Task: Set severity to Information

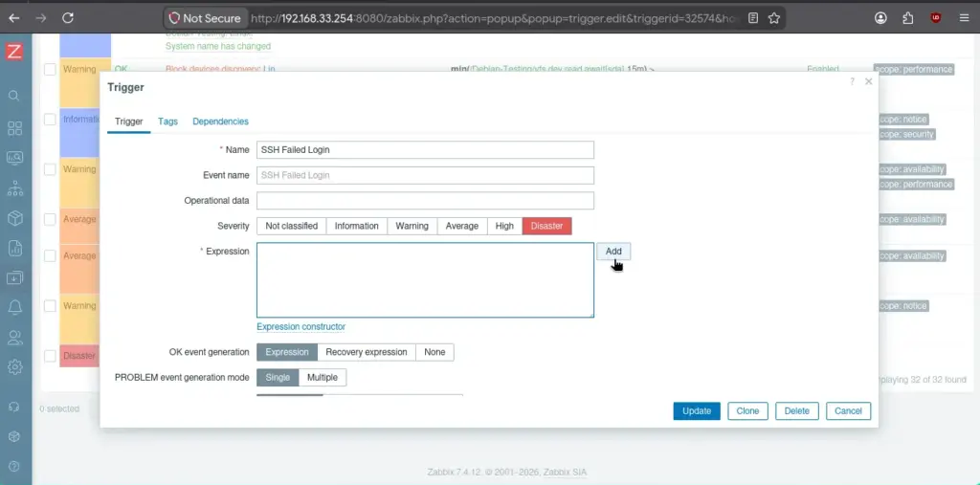Action: 356,226
